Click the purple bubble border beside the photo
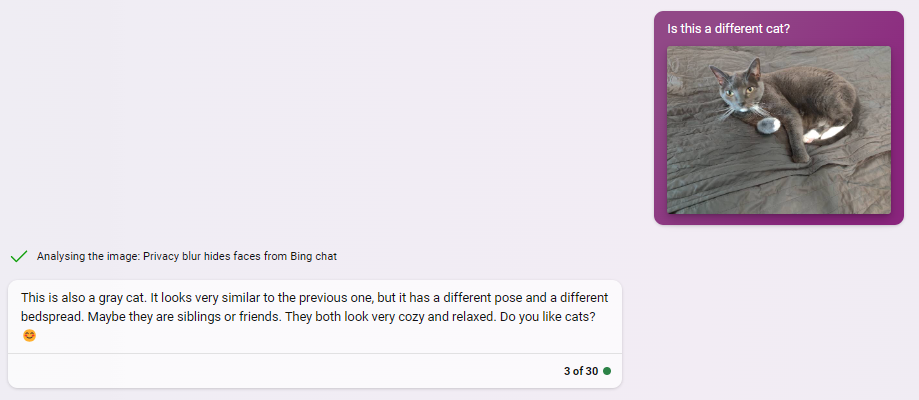The width and height of the screenshot is (919, 400). [x=897, y=129]
